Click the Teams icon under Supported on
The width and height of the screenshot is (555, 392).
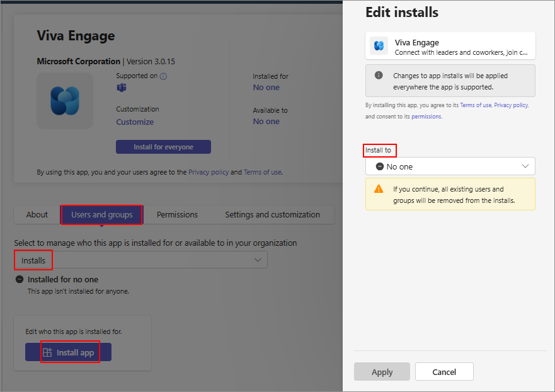[x=122, y=88]
